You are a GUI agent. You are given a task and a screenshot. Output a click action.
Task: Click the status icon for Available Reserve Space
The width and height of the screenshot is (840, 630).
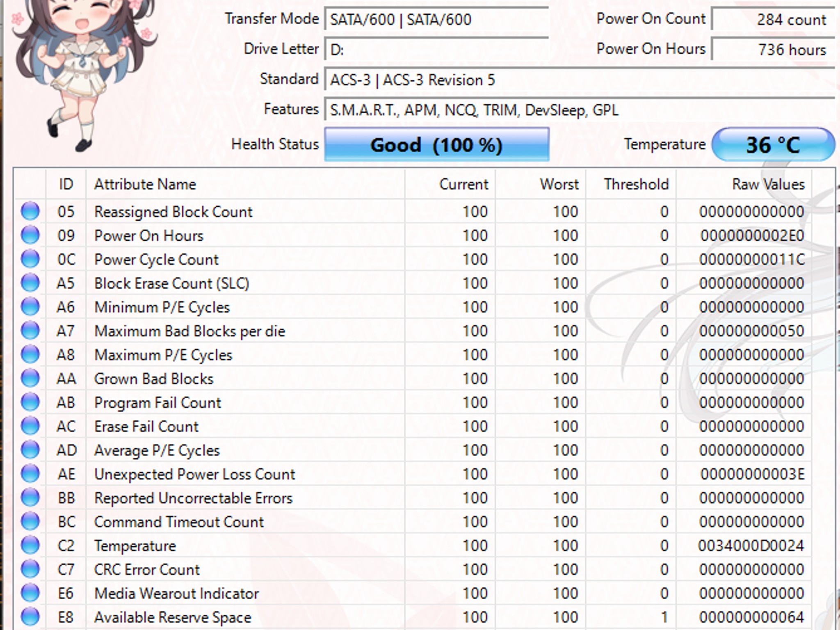click(x=30, y=616)
